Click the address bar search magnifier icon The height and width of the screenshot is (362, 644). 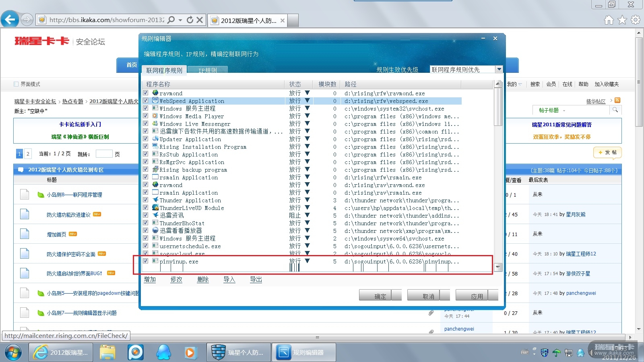(x=171, y=20)
